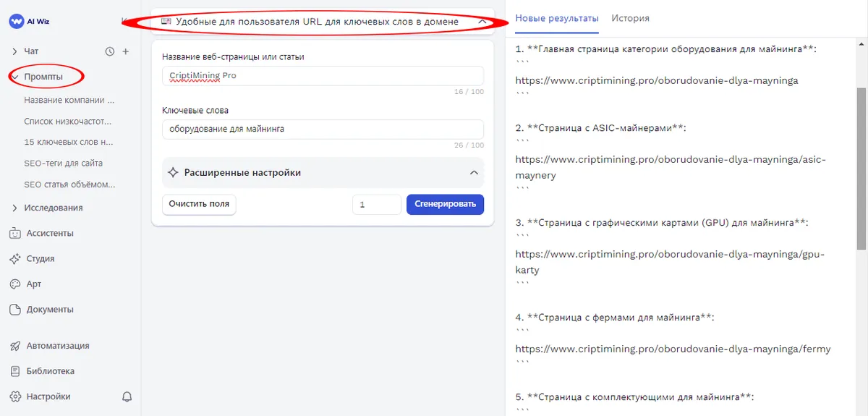Focus the web page name field
The width and height of the screenshot is (868, 416).
[323, 76]
